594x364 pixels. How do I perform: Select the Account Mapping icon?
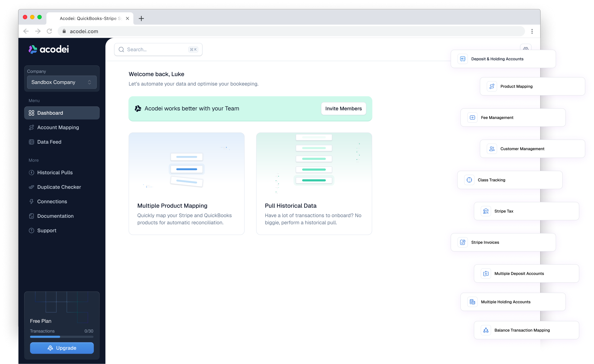pyautogui.click(x=31, y=127)
